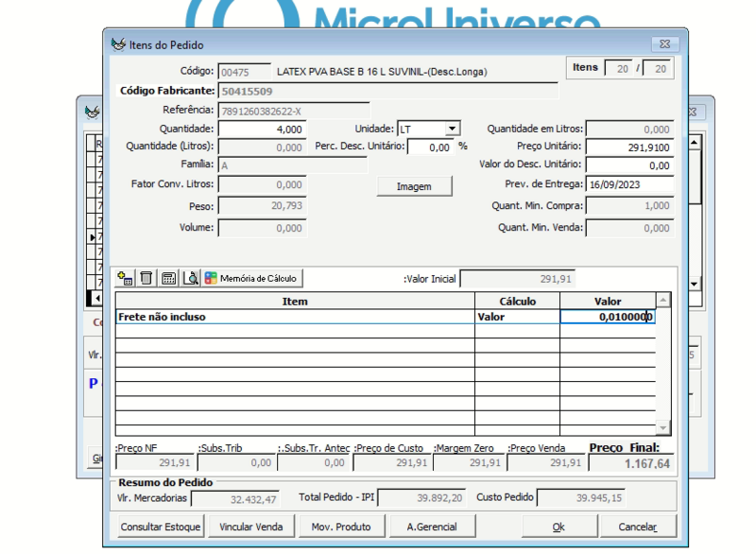
Task: Click the Preço Final field
Action: click(x=631, y=463)
